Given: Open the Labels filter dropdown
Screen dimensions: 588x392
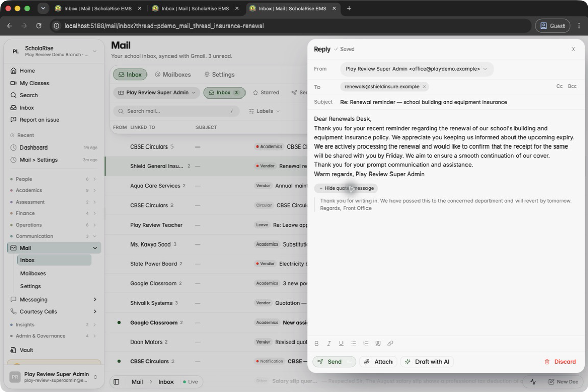Looking at the screenshot, I should point(264,111).
